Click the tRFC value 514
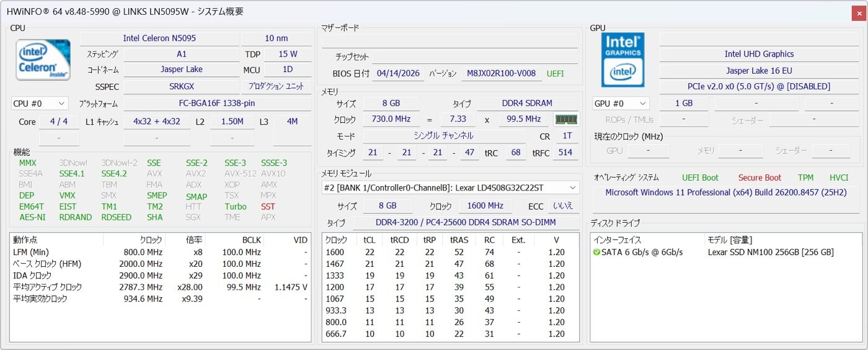868x350 pixels. pyautogui.click(x=565, y=153)
